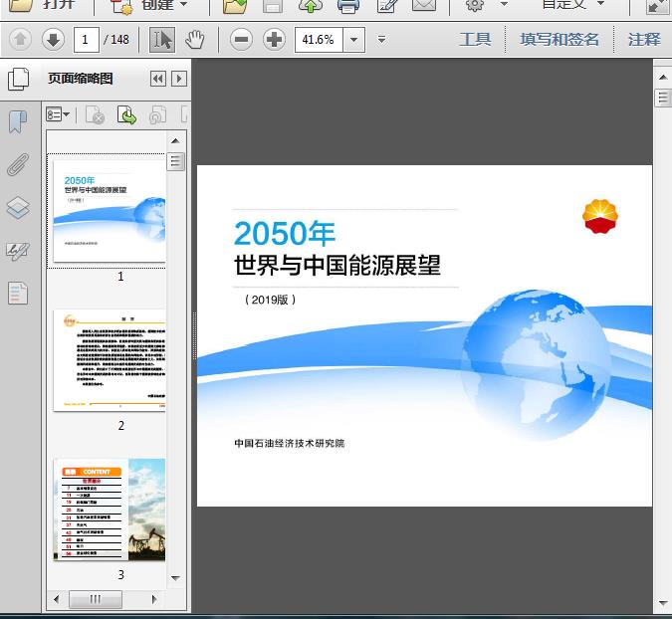Viewport: 672px width, 619px height.
Task: Click the 2050年 title text
Action: point(284,234)
